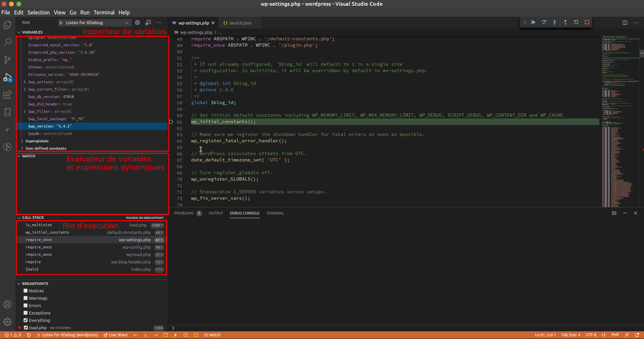Screen dimensions: 644x339
Task: Click the status bar left arrow icon
Action: (x=135, y=335)
